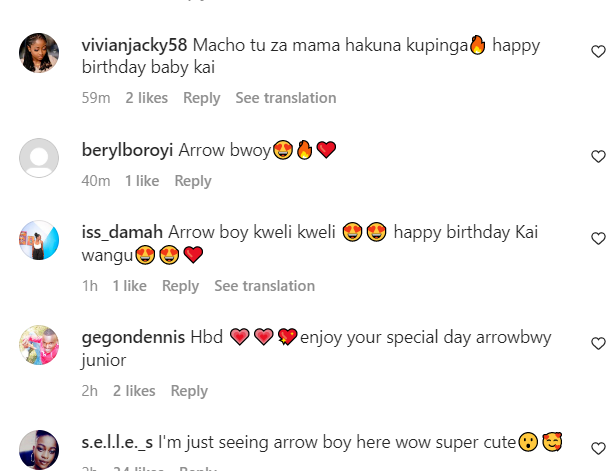616x472 pixels.
Task: Open vivianjacky58's profile picture
Action: [x=41, y=53]
